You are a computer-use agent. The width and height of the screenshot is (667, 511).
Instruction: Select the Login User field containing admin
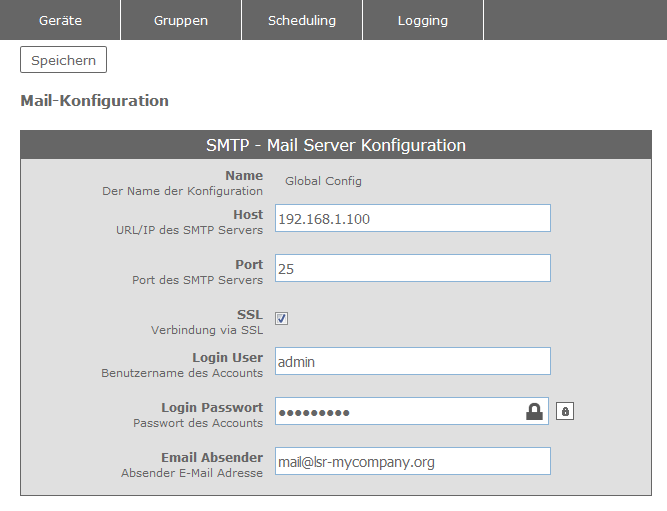point(412,361)
